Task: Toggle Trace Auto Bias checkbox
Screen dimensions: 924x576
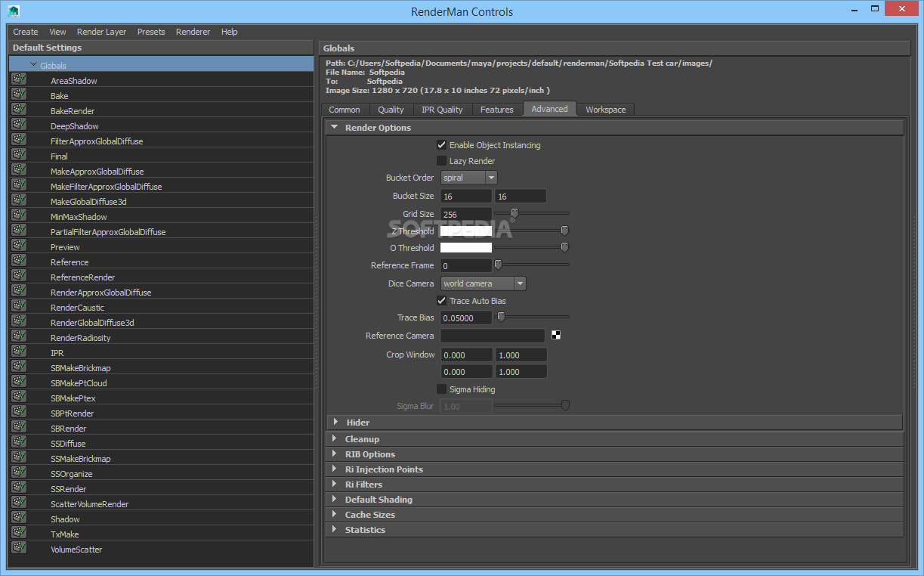Action: pos(441,300)
